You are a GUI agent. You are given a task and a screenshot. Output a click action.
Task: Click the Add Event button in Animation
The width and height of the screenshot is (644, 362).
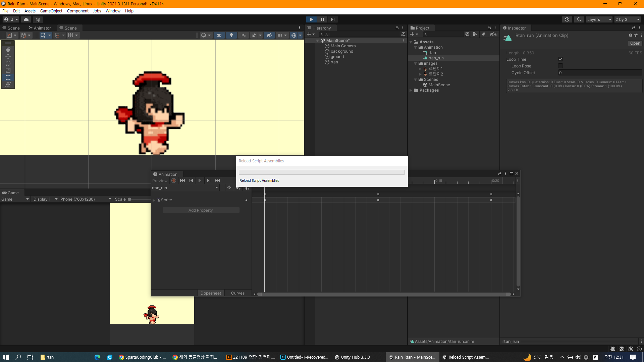click(x=247, y=188)
